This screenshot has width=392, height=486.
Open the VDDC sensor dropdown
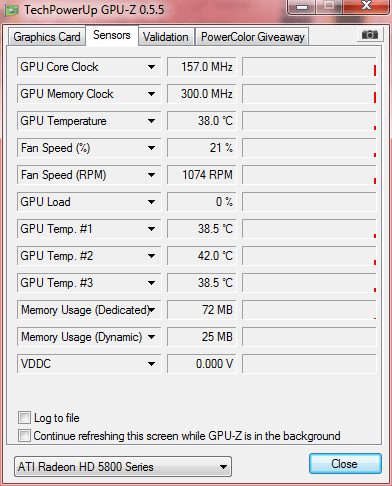[151, 364]
